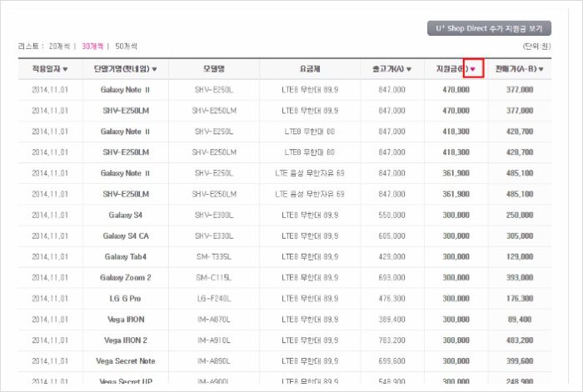Click 지원금 300,000 in LG G Pro row
Screen dimensions: 583x392
456,298
